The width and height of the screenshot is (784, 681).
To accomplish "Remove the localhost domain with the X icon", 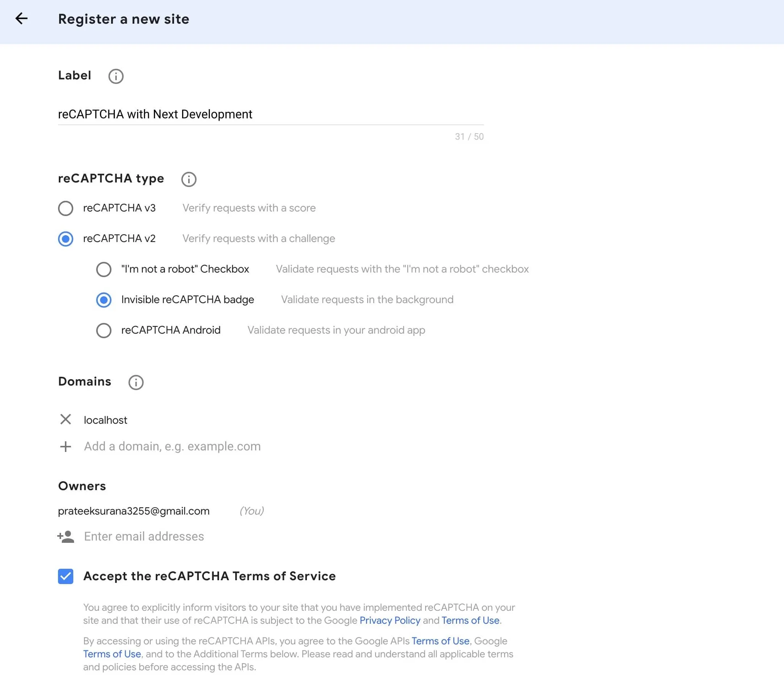I will 66,419.
